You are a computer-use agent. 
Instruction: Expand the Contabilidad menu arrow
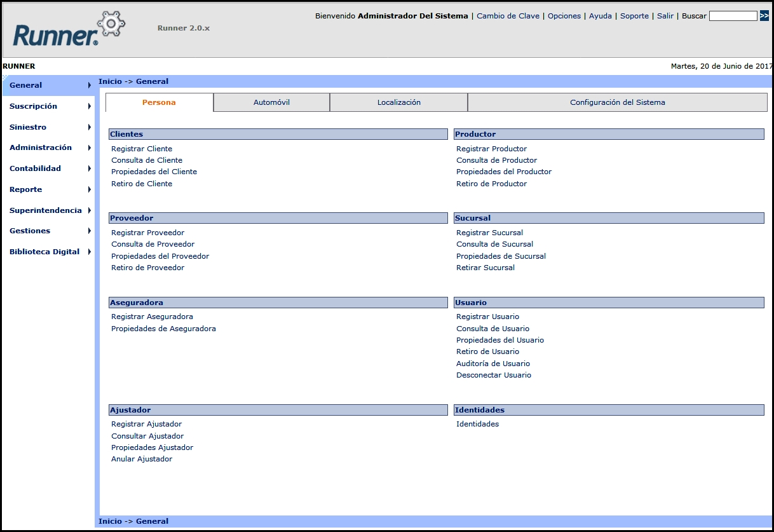tap(90, 168)
